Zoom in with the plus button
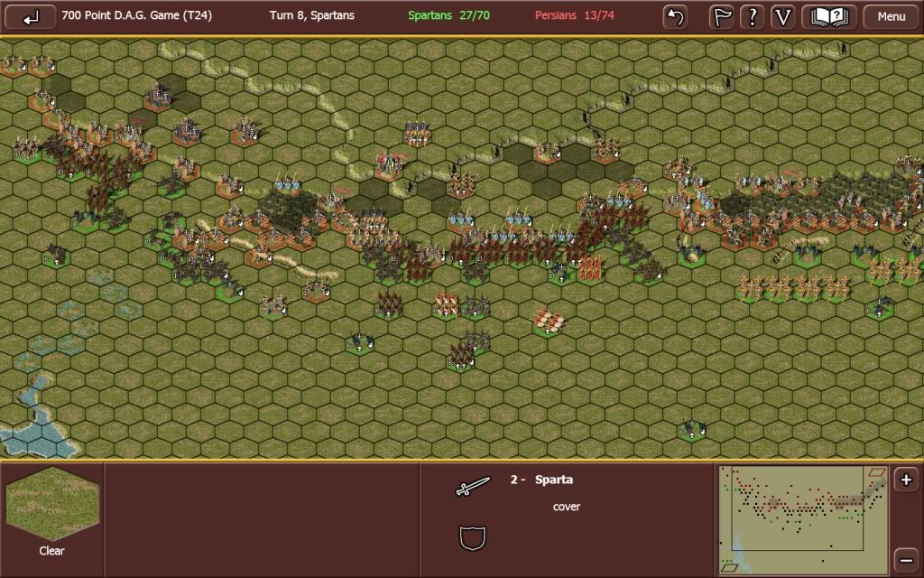Image resolution: width=924 pixels, height=578 pixels. (x=906, y=480)
